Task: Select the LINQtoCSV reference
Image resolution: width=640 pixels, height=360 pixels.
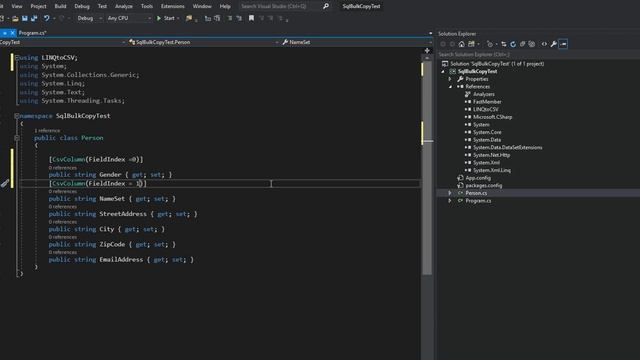Action: [485, 109]
